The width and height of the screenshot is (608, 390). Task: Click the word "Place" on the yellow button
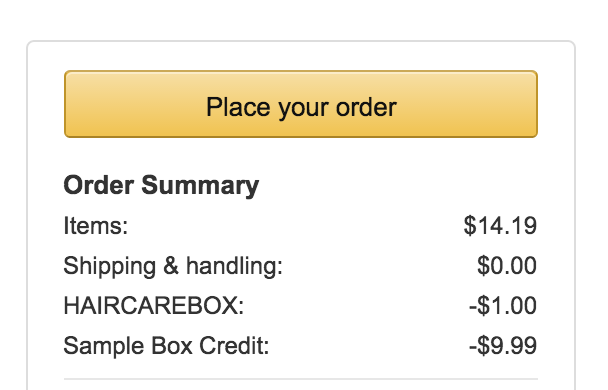point(238,107)
